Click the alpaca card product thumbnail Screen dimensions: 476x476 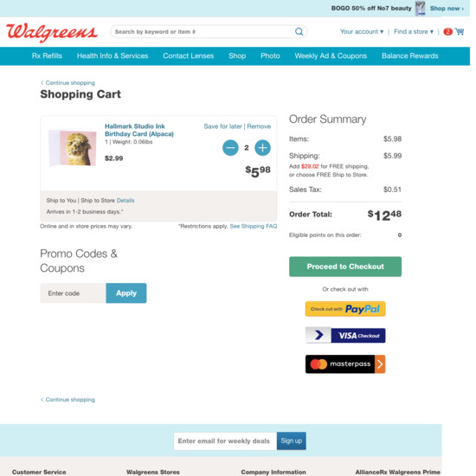tap(73, 148)
